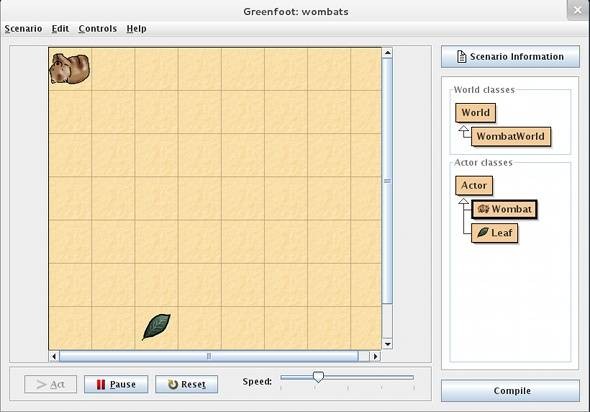Compile the scenario classes
This screenshot has height=412, width=590.
click(x=510, y=391)
